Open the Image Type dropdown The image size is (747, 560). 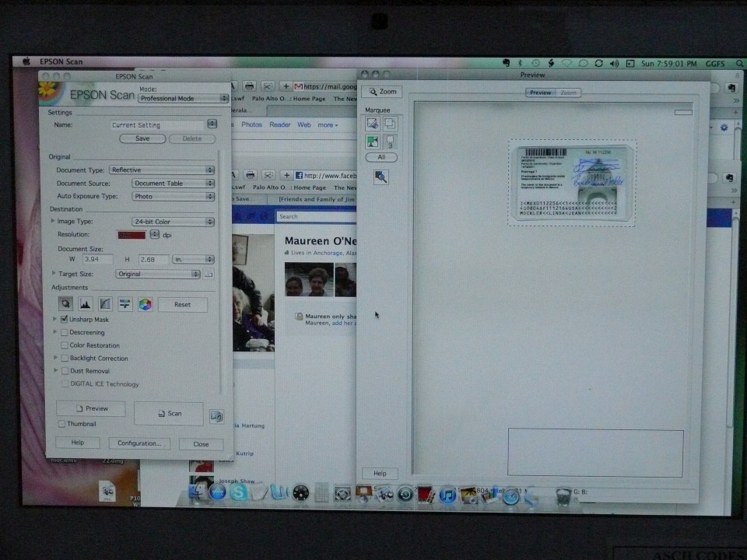point(173,222)
